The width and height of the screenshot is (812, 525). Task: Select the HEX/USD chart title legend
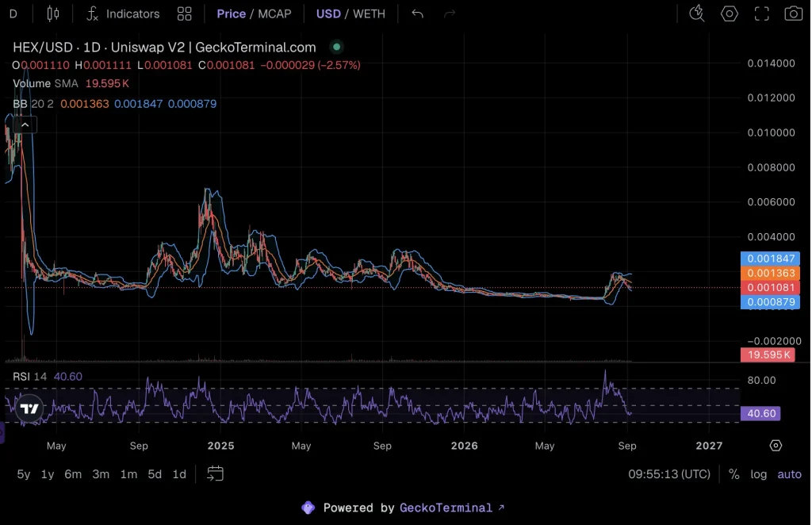pos(164,47)
